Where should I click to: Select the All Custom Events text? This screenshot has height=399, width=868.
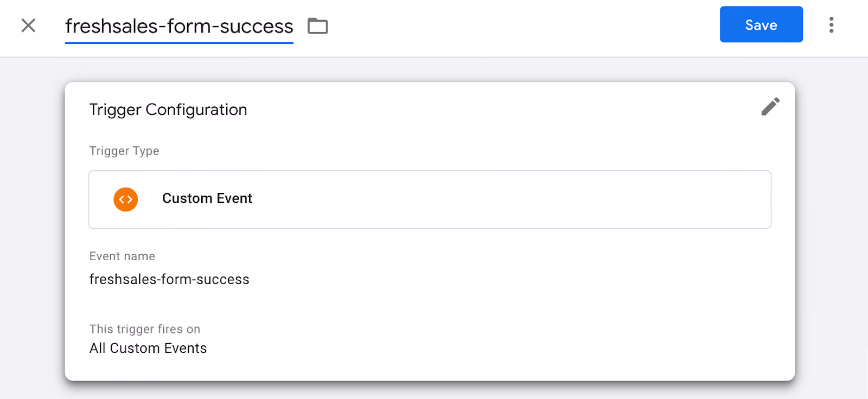pyautogui.click(x=148, y=348)
